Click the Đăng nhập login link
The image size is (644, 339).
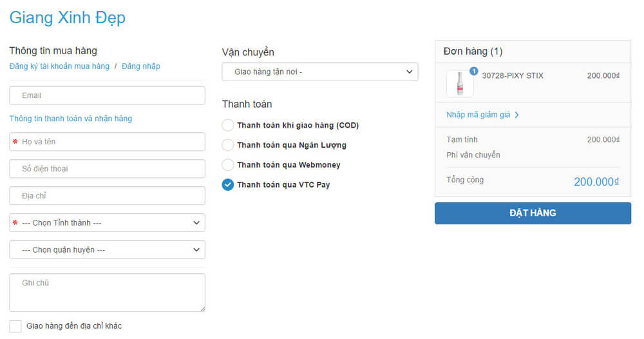141,66
